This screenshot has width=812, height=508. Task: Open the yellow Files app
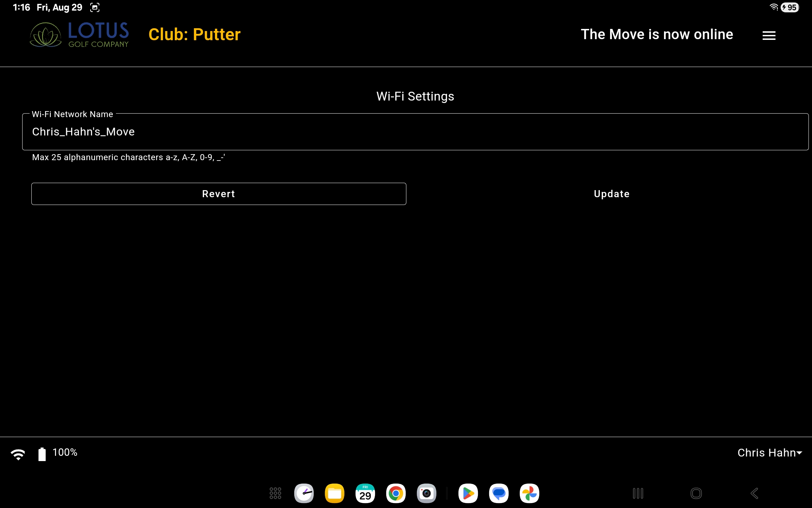click(x=334, y=493)
